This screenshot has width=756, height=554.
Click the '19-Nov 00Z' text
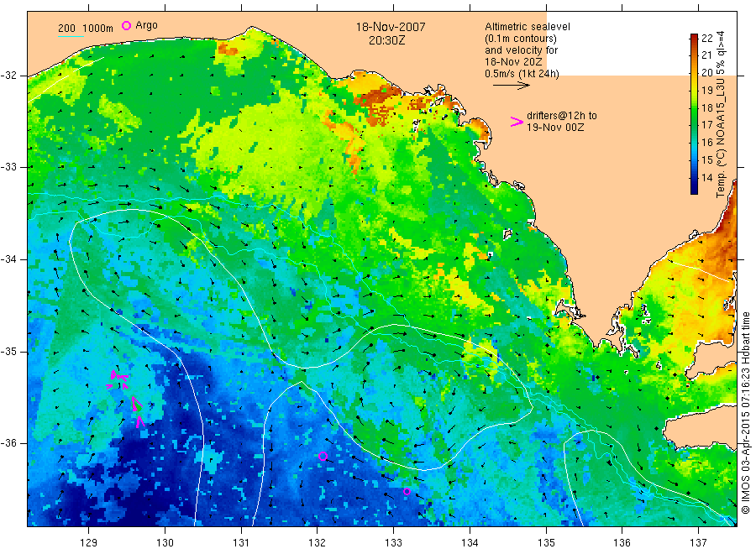pos(555,128)
